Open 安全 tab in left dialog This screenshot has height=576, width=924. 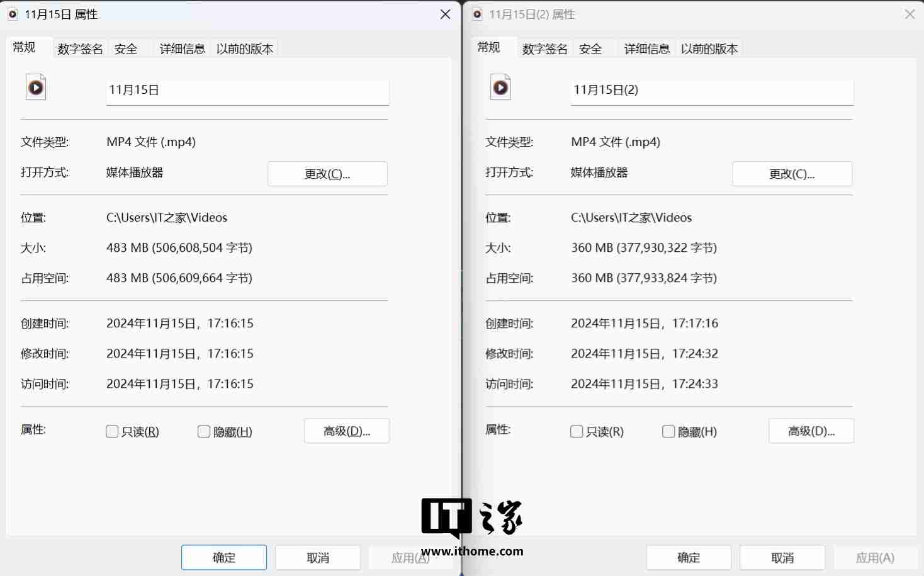click(126, 48)
